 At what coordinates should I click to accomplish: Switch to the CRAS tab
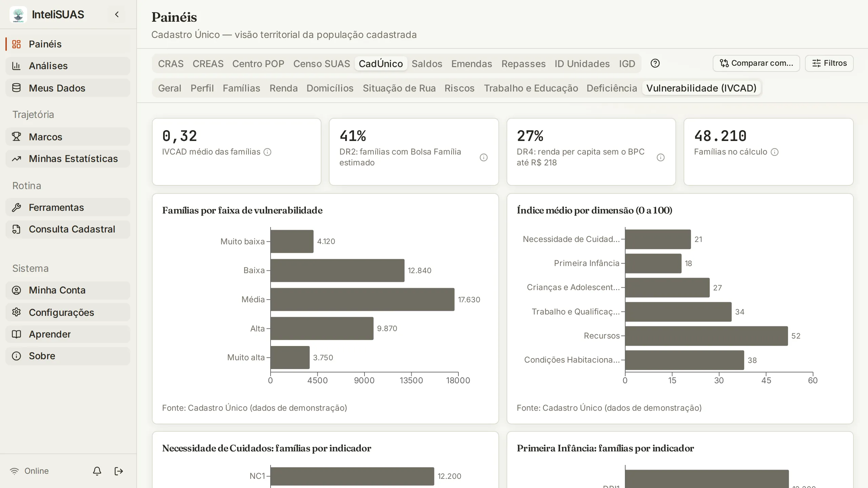point(171,64)
